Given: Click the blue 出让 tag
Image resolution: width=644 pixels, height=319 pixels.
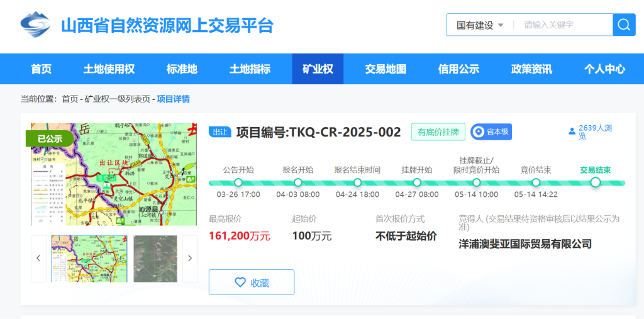Looking at the screenshot, I should [x=219, y=132].
